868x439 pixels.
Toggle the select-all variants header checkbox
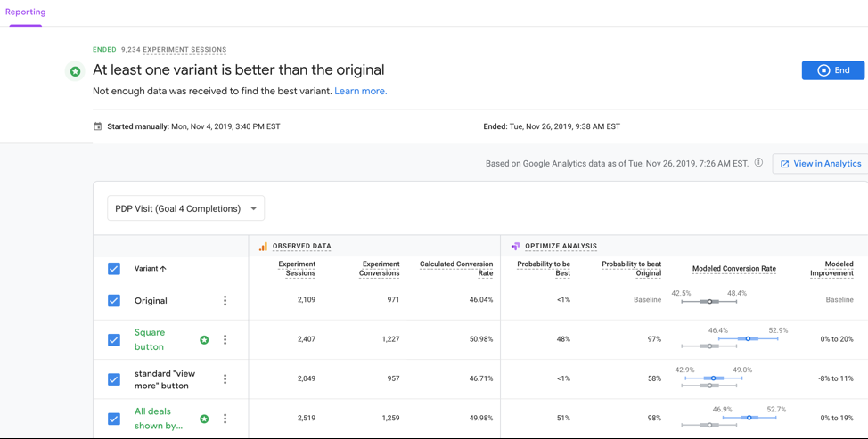[x=114, y=269]
